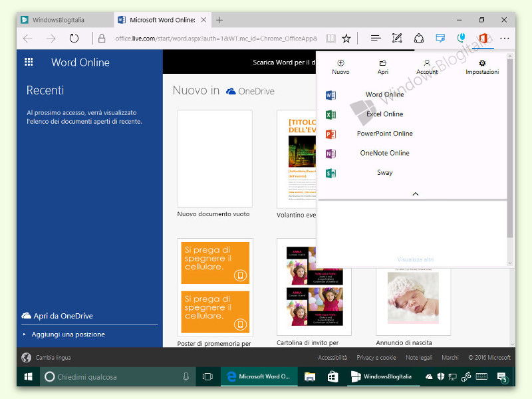This screenshot has height=399, width=532.
Task: Select Apri in Office extension panel
Action: point(383,67)
